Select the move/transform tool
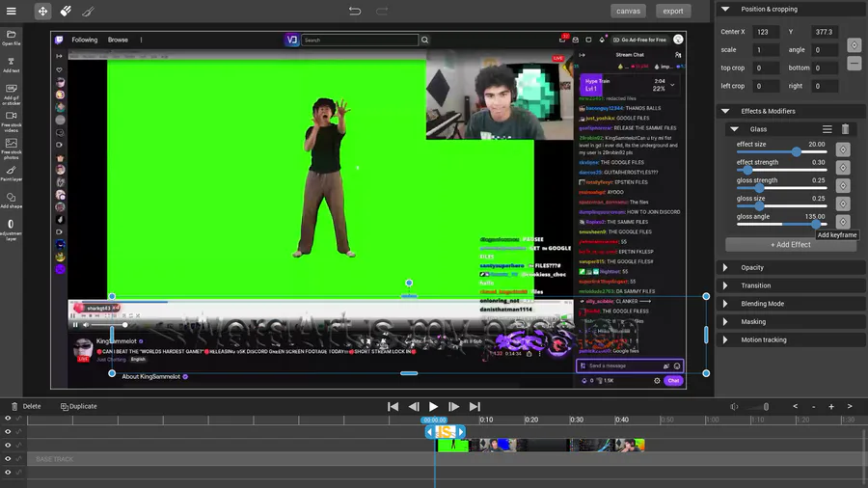Screen dimensions: 868x488 click(42, 11)
